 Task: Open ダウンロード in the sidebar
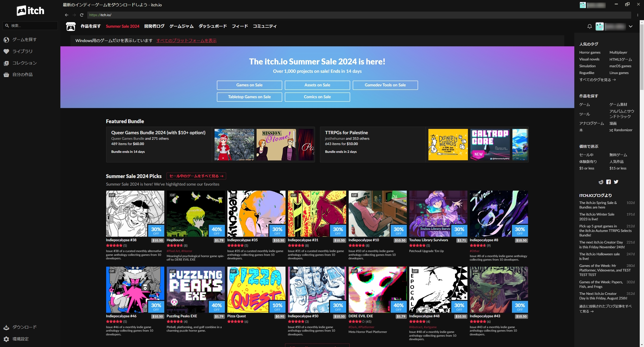(24, 327)
